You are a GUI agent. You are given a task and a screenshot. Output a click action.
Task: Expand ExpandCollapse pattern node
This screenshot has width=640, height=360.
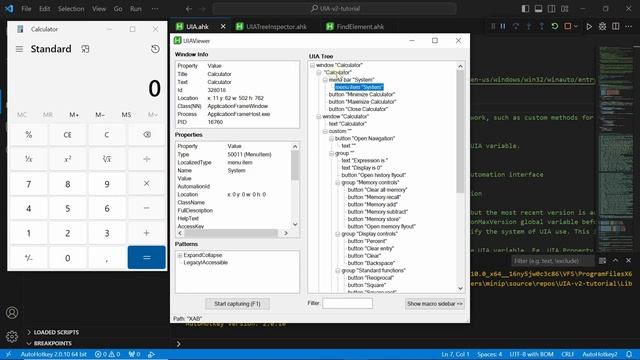click(x=180, y=256)
